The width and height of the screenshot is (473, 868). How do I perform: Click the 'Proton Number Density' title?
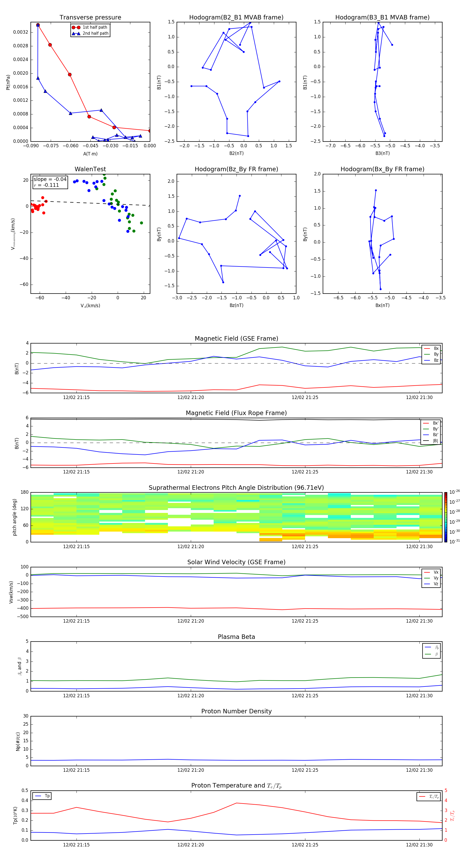pos(236,711)
